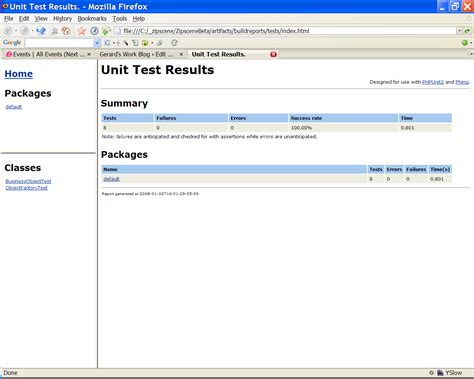Click the green download arrows icon
Screen dimensions: 474x379
[x=106, y=31]
